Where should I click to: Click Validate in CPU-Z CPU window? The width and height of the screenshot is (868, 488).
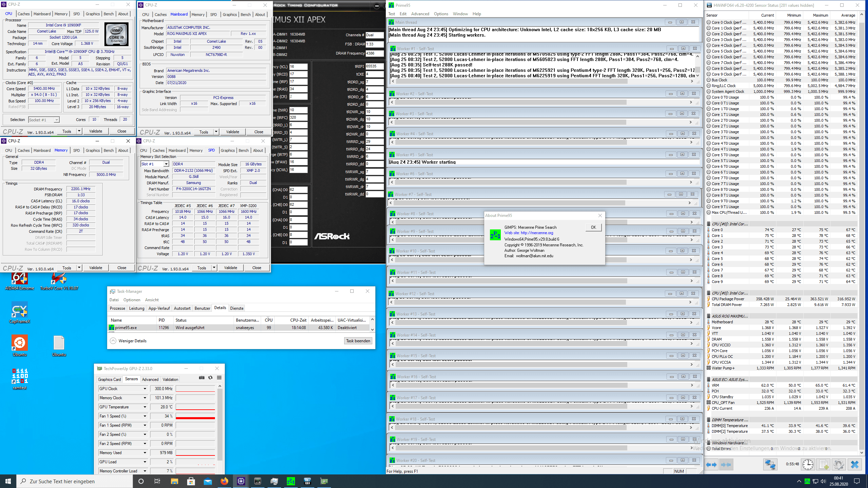click(x=96, y=131)
